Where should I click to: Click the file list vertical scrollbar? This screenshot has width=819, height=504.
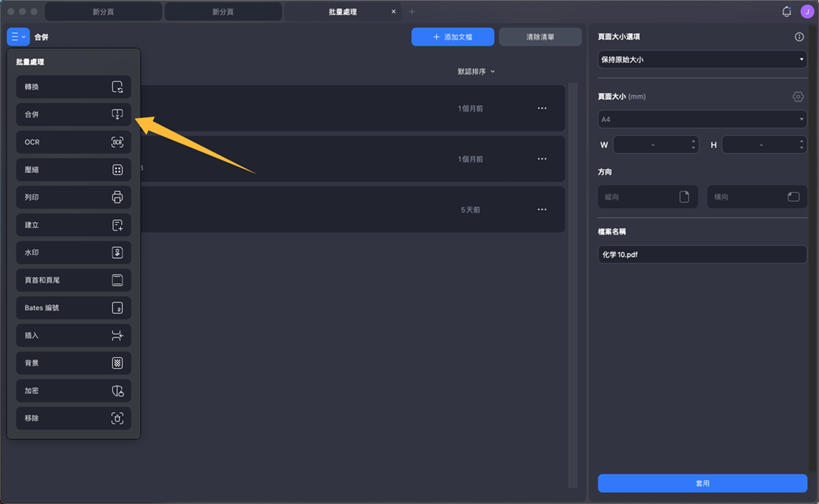(573, 285)
